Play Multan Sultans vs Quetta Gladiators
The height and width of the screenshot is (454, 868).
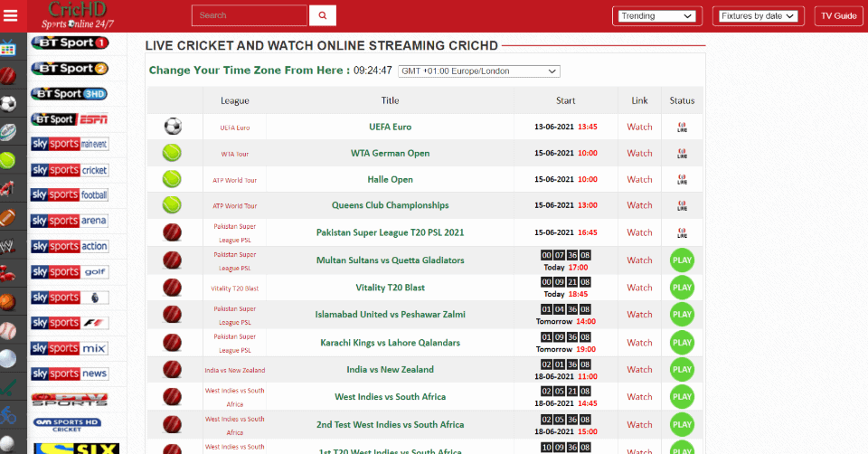[x=682, y=260]
